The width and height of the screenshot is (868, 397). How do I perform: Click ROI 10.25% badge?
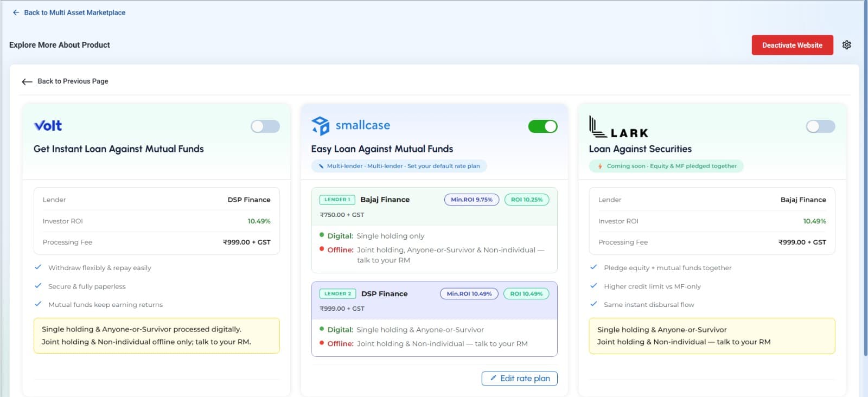(x=527, y=200)
